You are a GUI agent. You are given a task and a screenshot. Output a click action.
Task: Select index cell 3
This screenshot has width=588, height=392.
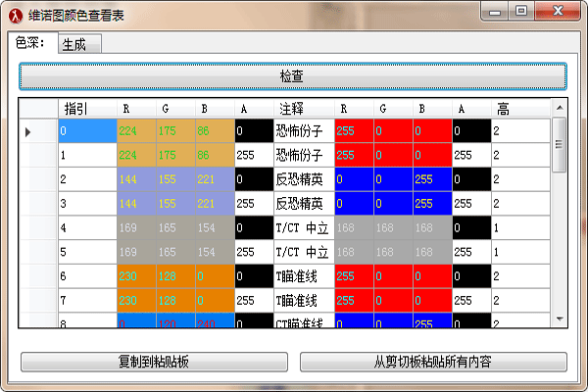click(87, 204)
